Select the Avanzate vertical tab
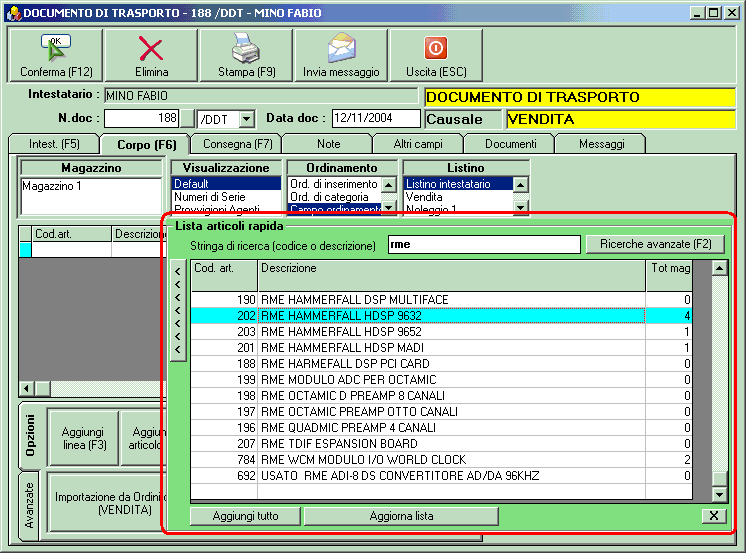Viewport: 746px width, 553px height. pos(29,505)
